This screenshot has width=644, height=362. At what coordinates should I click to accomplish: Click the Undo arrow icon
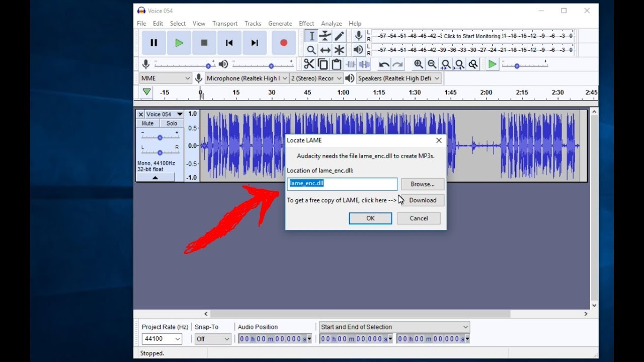point(384,64)
